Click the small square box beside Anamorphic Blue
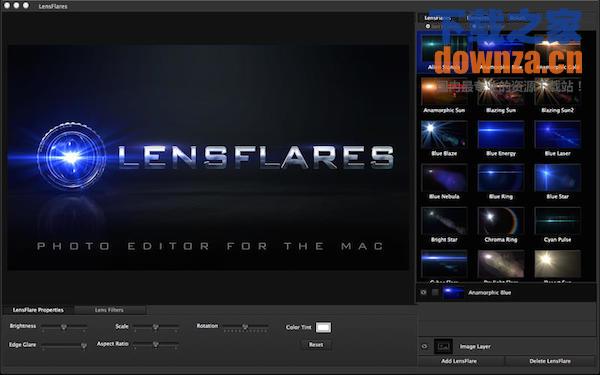 point(435,292)
